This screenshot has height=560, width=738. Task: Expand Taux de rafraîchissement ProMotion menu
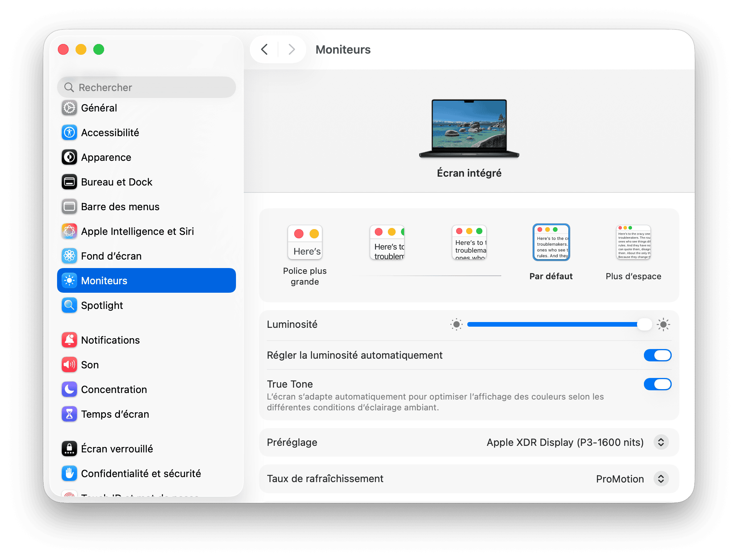[x=660, y=479]
